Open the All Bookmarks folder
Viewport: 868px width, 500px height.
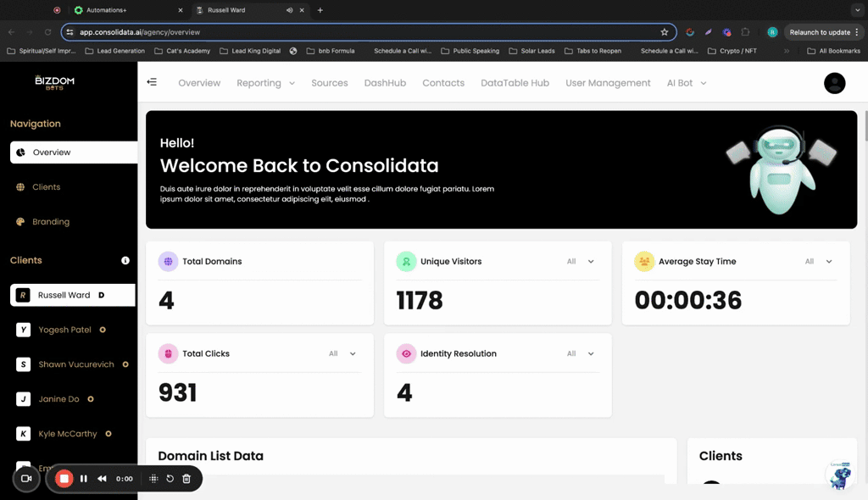click(834, 50)
